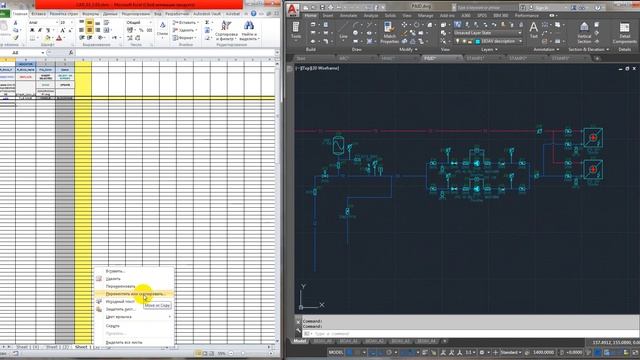Click the zoom slider in Excel status bar
The width and height of the screenshot is (640, 360).
point(242,353)
